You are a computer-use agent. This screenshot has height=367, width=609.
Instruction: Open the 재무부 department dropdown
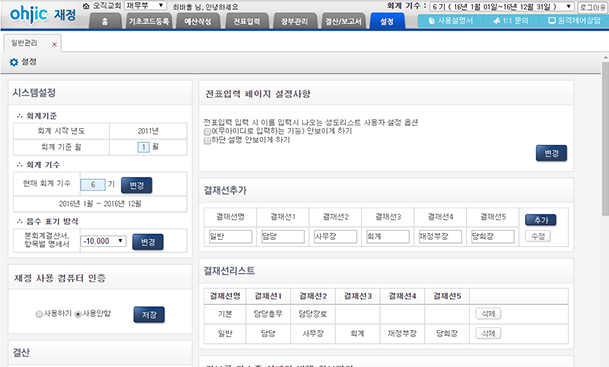click(145, 5)
